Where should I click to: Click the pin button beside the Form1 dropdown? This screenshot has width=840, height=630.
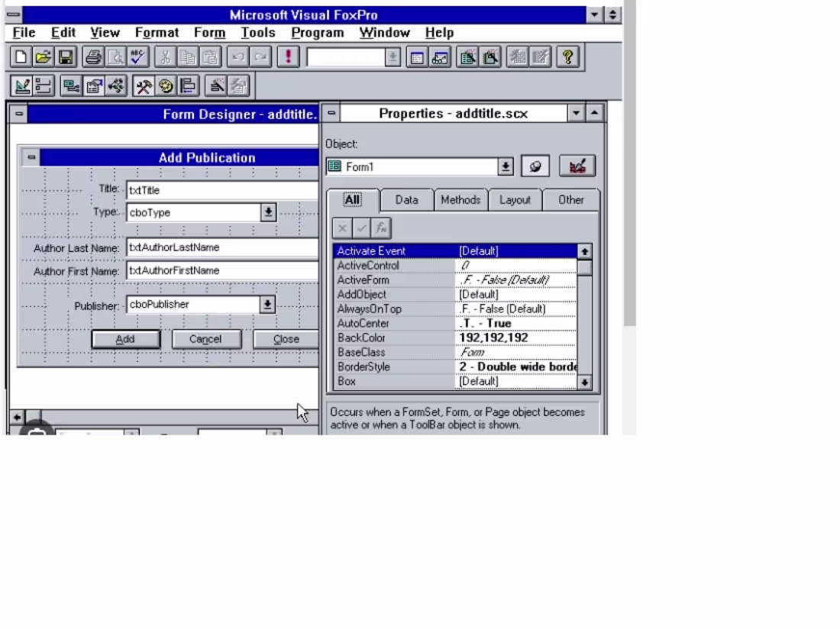click(x=535, y=166)
